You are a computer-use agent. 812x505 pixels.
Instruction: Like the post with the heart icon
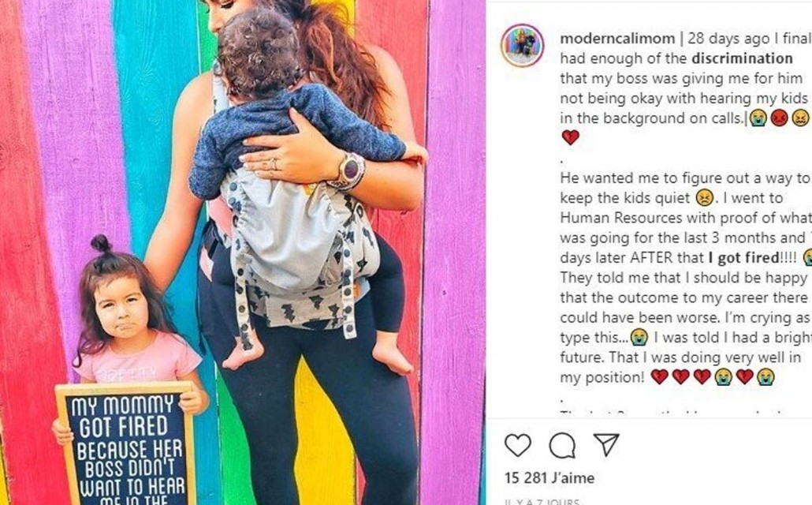[x=518, y=445]
